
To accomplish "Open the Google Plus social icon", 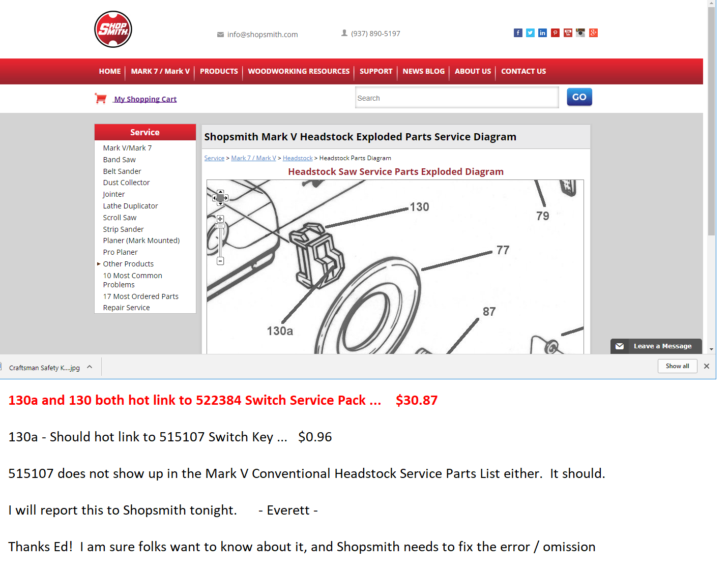I will (593, 33).
